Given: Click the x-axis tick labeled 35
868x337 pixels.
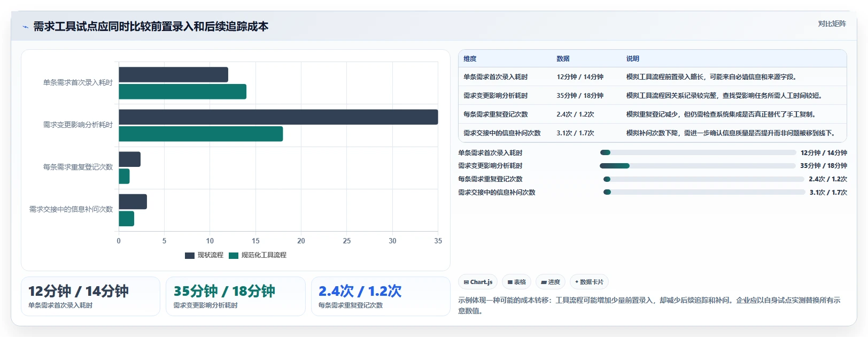Looking at the screenshot, I should click(x=438, y=241).
